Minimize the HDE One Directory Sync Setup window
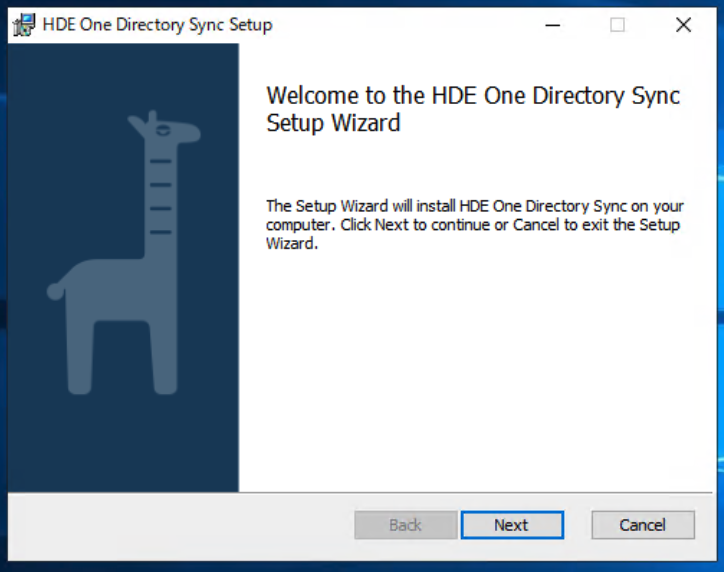This screenshot has width=724, height=572. 552,25
